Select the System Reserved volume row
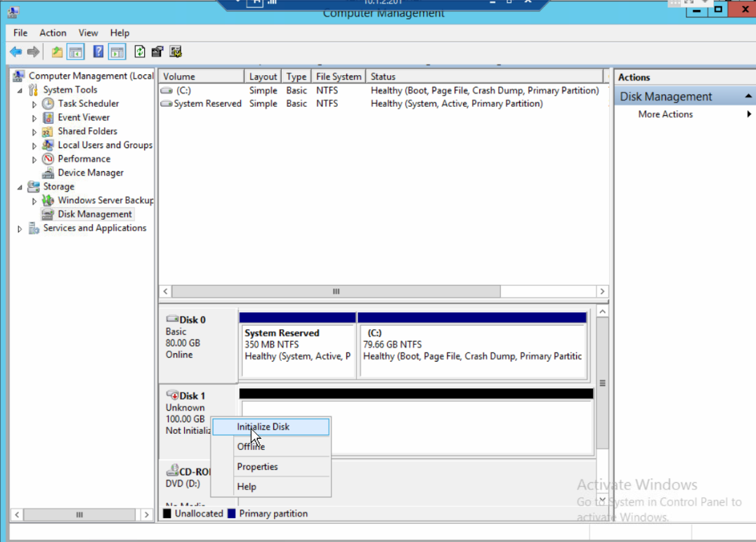Screen dimensions: 756x542 point(384,104)
